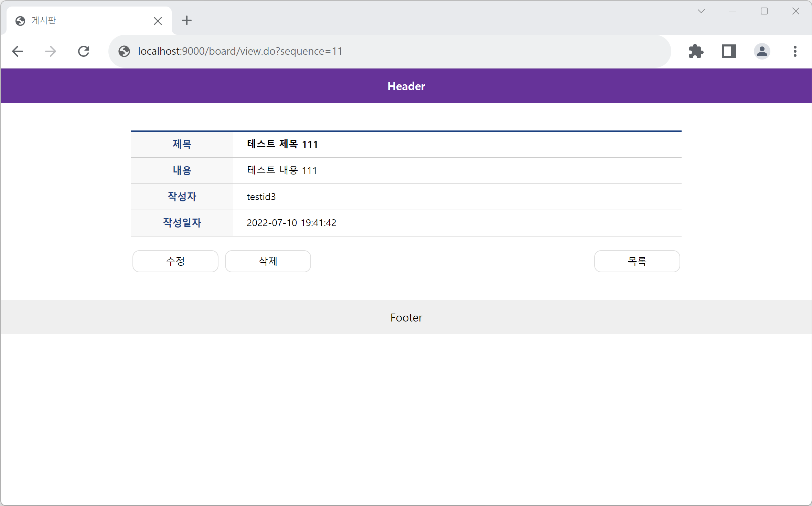The height and width of the screenshot is (506, 812).
Task: Click the 수정 edit button
Action: (175, 261)
